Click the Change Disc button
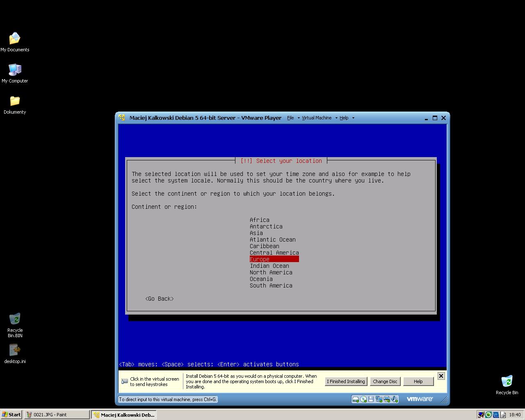The image size is (525, 420). pyautogui.click(x=385, y=381)
